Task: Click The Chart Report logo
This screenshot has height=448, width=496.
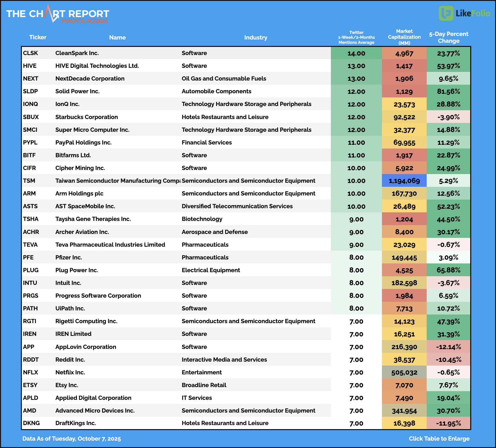Action: [x=58, y=14]
